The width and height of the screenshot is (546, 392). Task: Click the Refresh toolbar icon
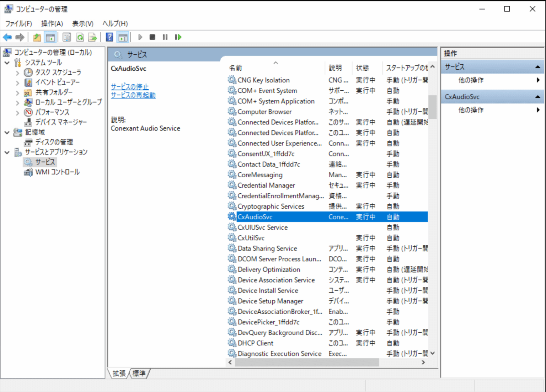point(80,37)
